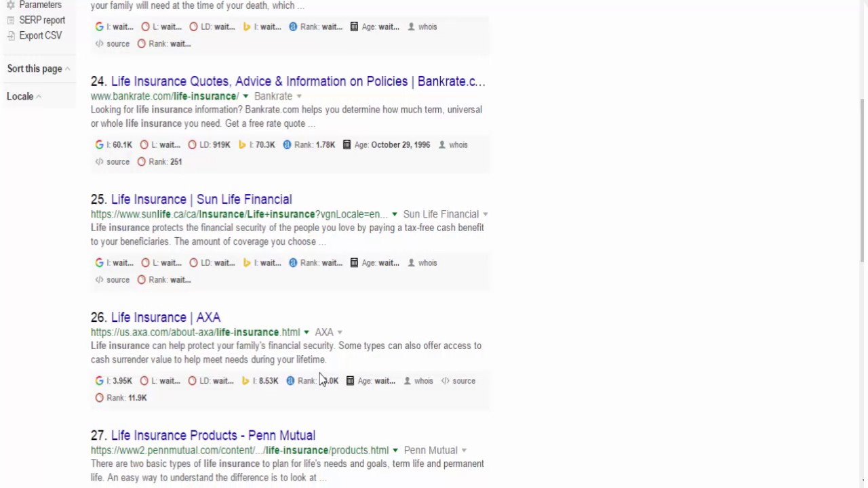This screenshot has width=868, height=488.
Task: Open the SERP report sidebar item
Action: (x=42, y=20)
